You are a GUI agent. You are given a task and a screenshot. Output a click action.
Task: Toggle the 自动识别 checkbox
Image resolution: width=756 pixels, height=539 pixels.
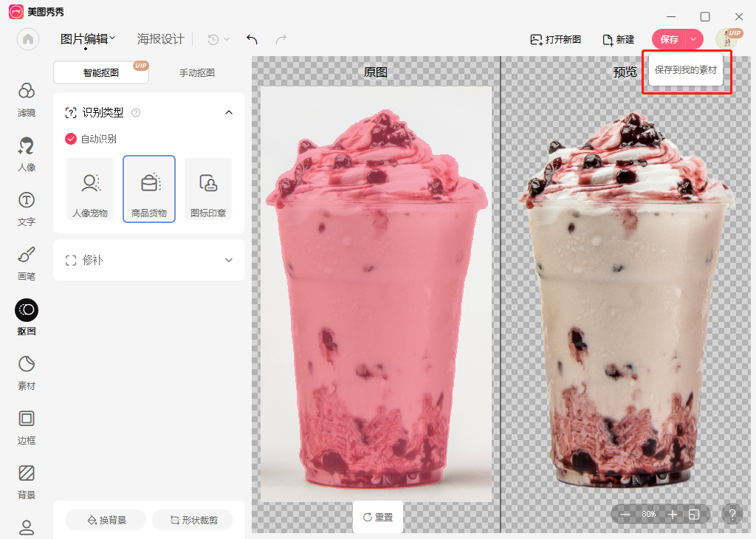click(71, 139)
